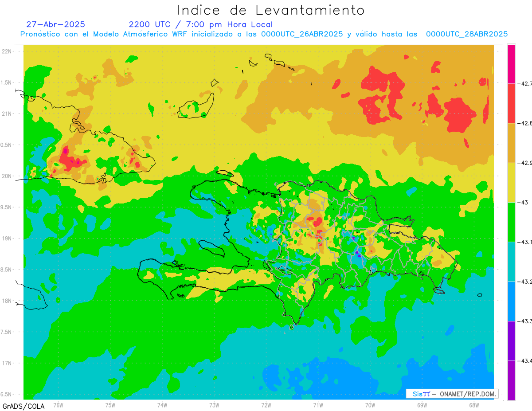Click the '72W' longitude label
Screen dimensions: 532x411
(x=266, y=405)
